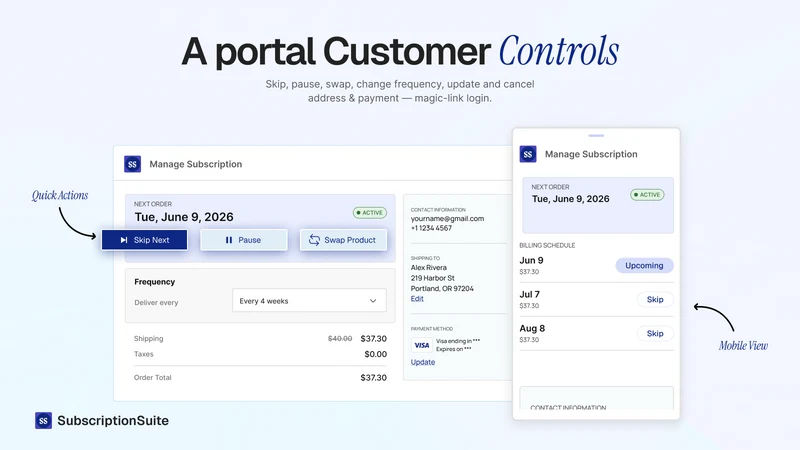Click the SS logo in desktop Manage Subscription header
The image size is (800, 450).
pyautogui.click(x=133, y=164)
